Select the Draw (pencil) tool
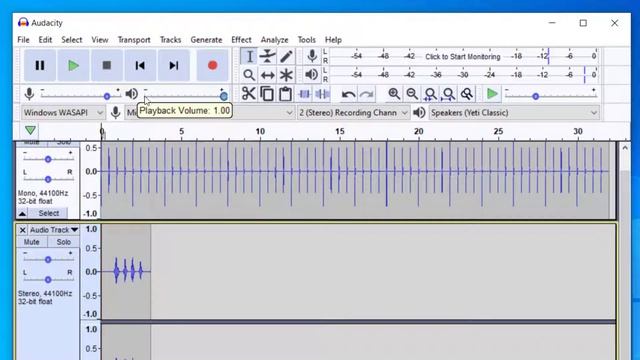This screenshot has height=360, width=640. coord(286,56)
